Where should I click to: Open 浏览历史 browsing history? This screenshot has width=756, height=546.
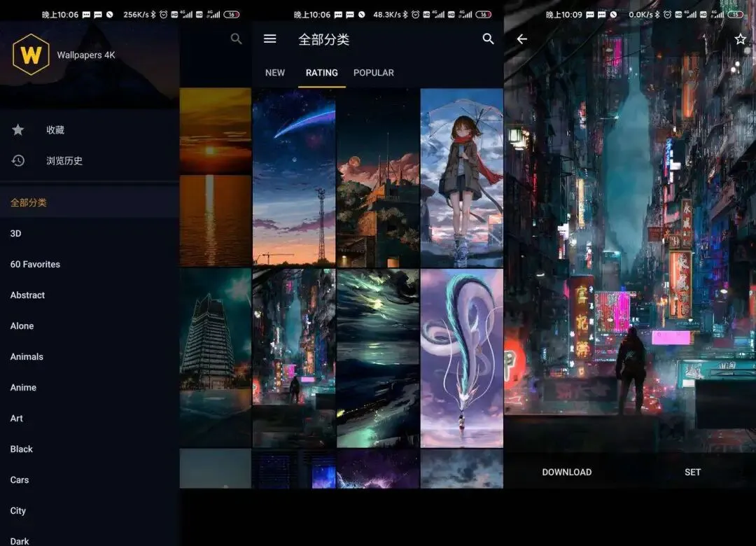pos(90,160)
